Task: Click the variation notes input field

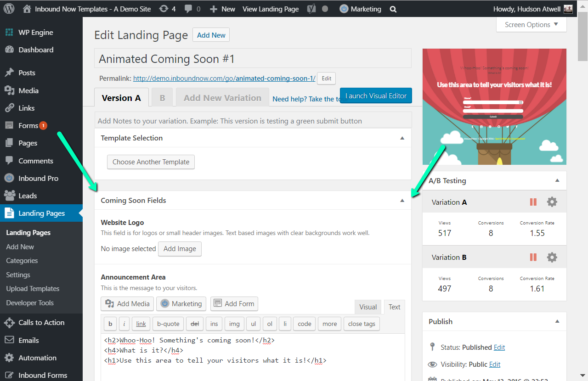Action: [x=253, y=121]
